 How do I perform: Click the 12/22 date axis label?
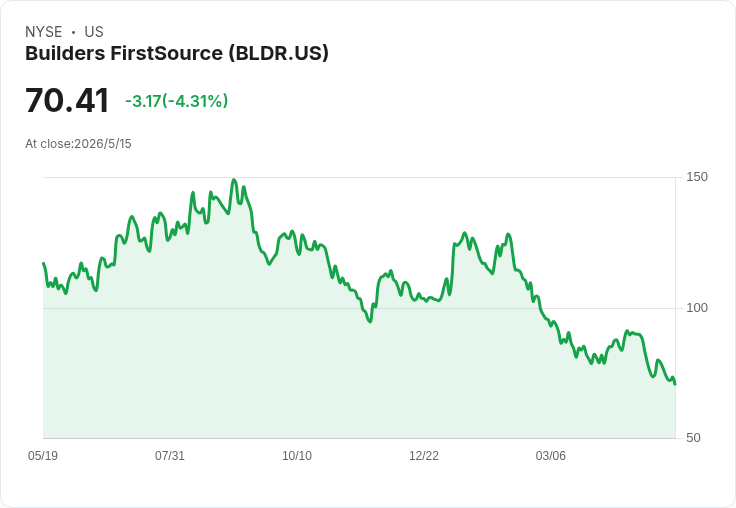pyautogui.click(x=423, y=455)
